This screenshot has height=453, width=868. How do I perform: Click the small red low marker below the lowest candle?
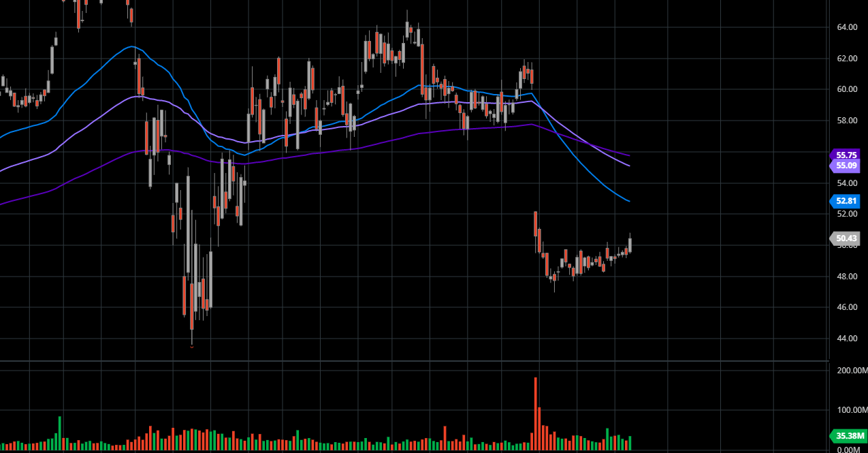click(x=191, y=347)
